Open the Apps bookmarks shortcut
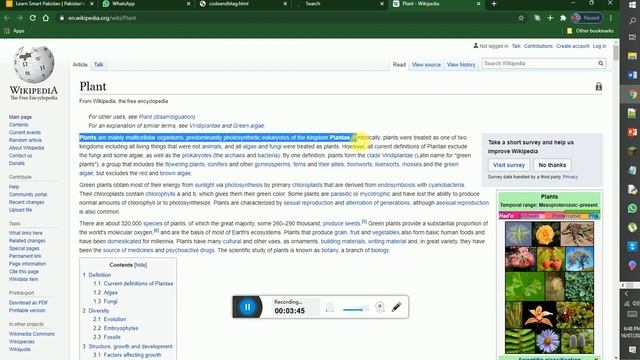The width and height of the screenshot is (640, 360). click(14, 31)
